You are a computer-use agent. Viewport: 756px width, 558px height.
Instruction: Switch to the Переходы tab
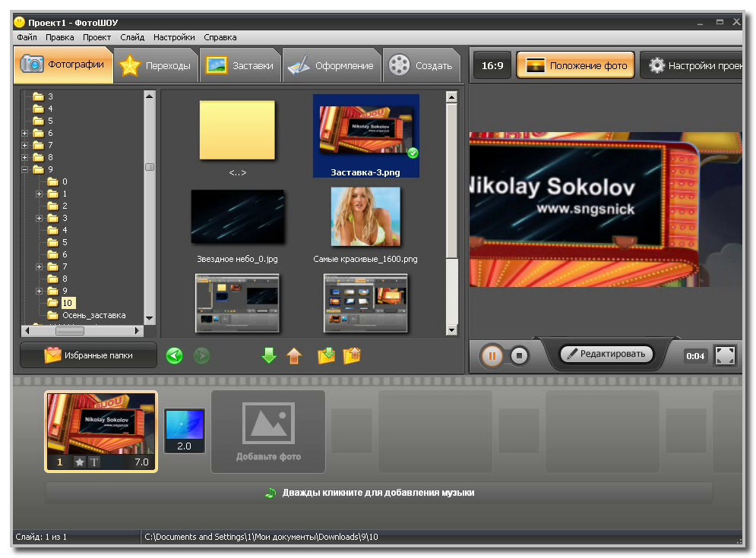point(157,66)
